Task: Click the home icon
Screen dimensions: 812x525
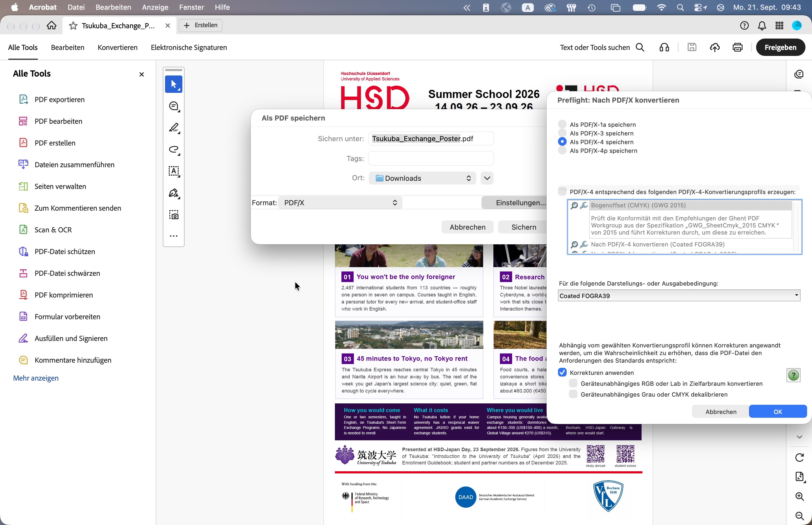Action: click(x=52, y=25)
